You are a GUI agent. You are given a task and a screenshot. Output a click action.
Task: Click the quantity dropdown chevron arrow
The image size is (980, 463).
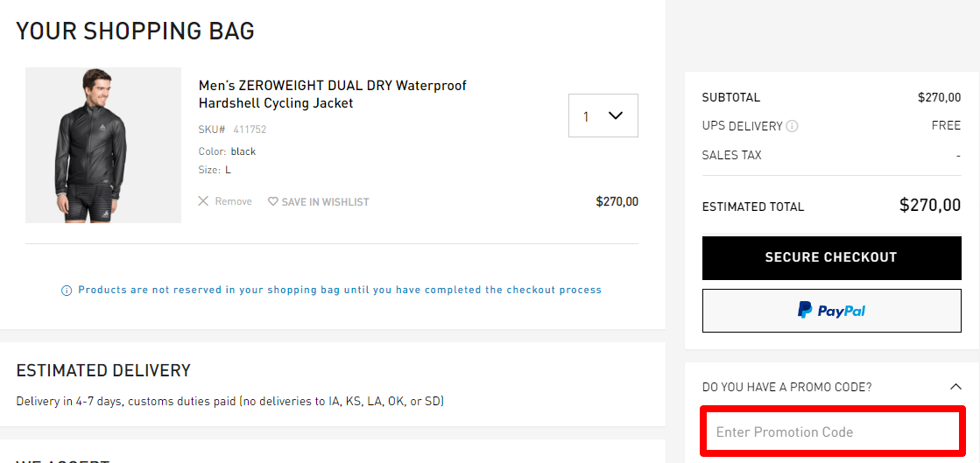click(x=616, y=116)
